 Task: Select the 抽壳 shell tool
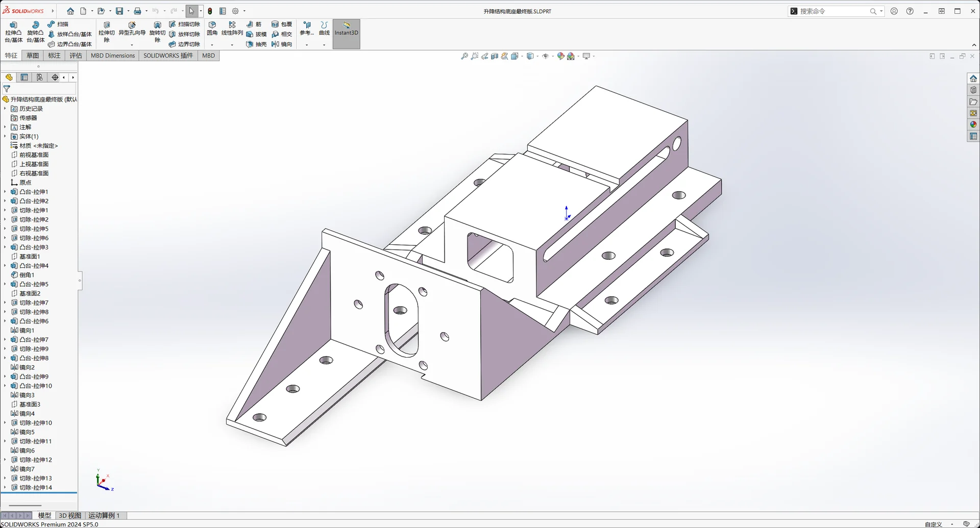[x=256, y=44]
